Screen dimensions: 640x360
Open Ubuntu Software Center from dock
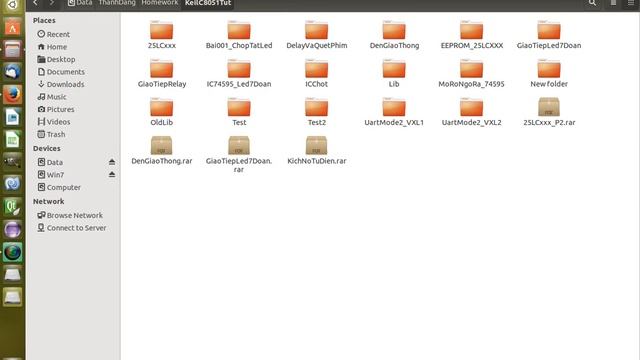(x=12, y=28)
